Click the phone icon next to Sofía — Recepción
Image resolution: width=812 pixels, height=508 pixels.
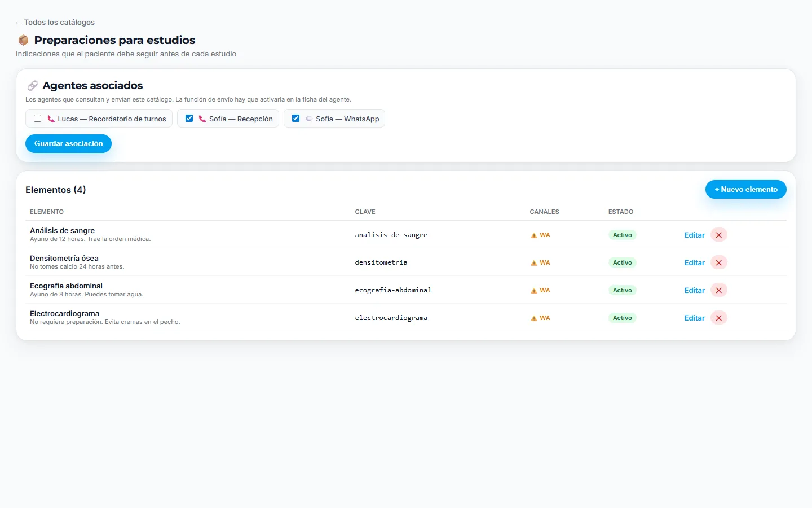point(202,119)
